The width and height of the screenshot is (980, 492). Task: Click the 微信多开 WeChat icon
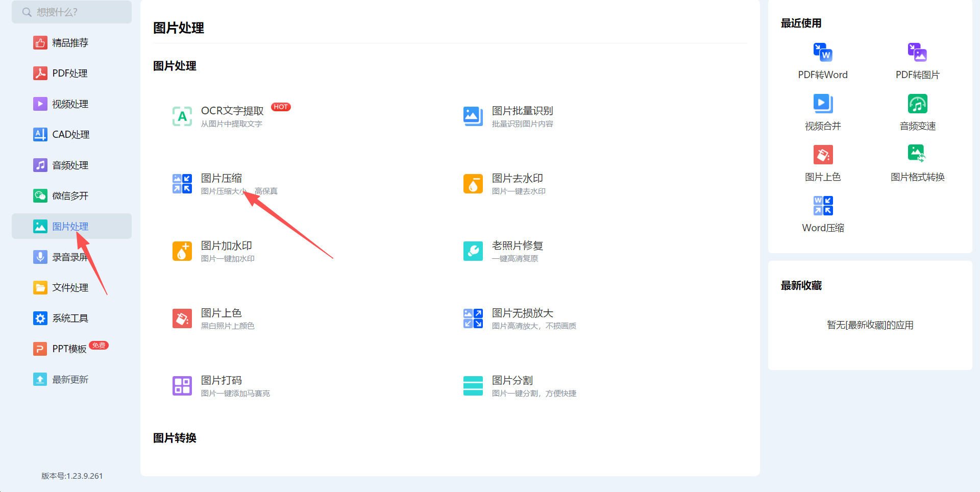click(40, 196)
